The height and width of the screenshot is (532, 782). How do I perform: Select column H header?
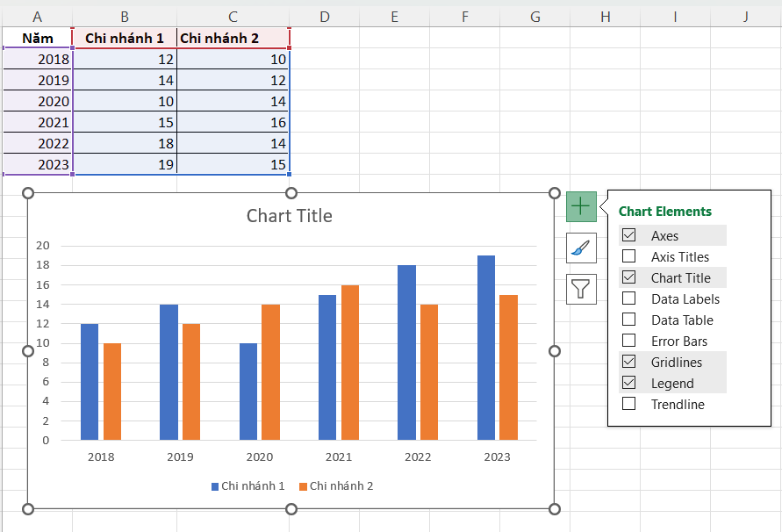point(606,17)
